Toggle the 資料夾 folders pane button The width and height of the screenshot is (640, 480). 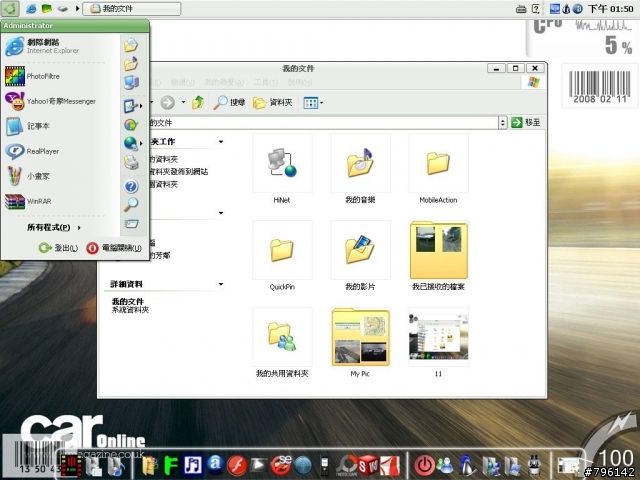pos(273,102)
